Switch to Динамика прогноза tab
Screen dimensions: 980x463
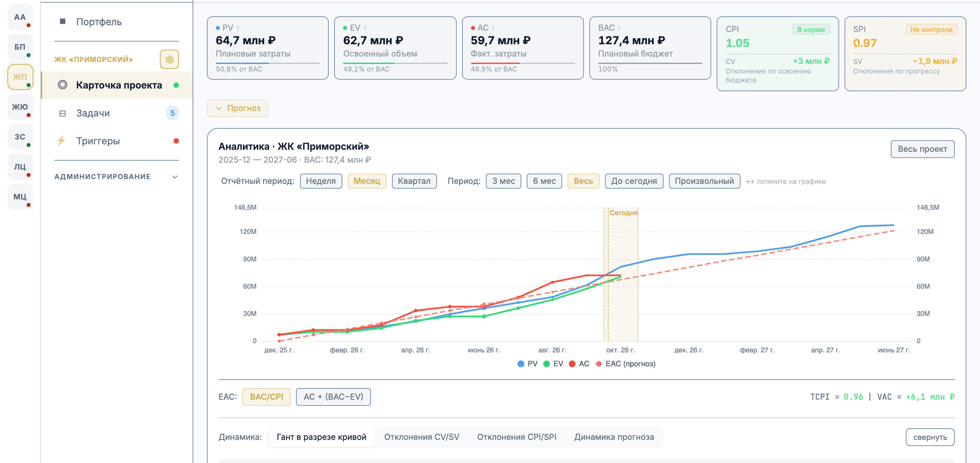tap(614, 437)
